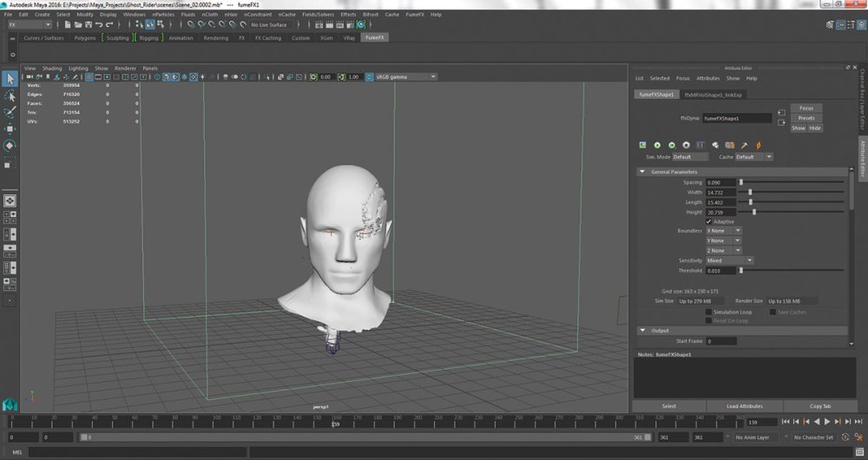Click the color management icon beside sRGB gamma

click(x=369, y=77)
